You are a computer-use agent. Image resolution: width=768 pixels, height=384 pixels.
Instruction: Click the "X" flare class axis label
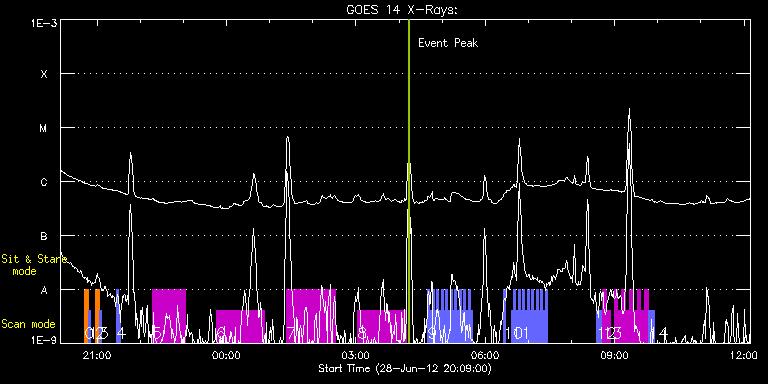(x=44, y=74)
